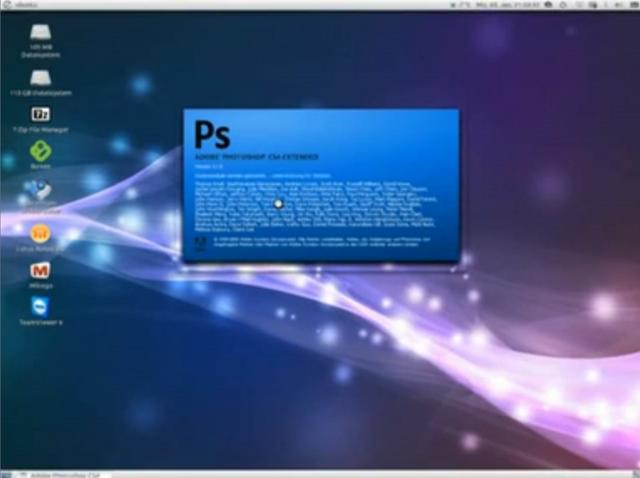Click the Ps logo on the splash screen

click(x=211, y=134)
